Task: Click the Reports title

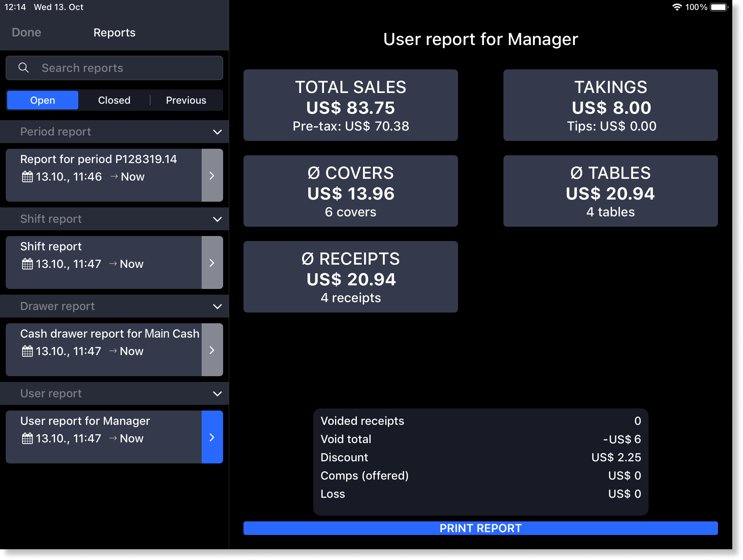Action: point(114,33)
